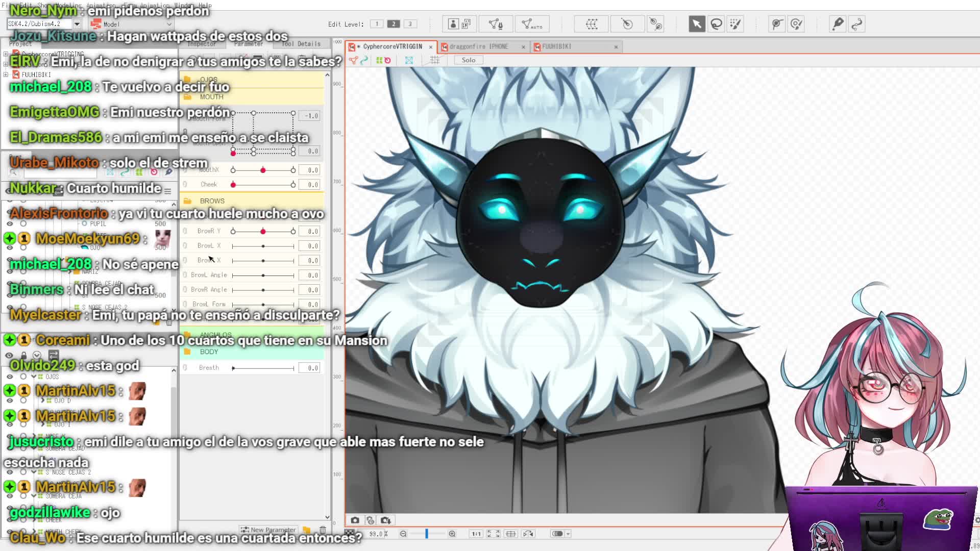Viewport: 980px width, 551px height.
Task: Click the Breath parameter slider
Action: coord(263,368)
